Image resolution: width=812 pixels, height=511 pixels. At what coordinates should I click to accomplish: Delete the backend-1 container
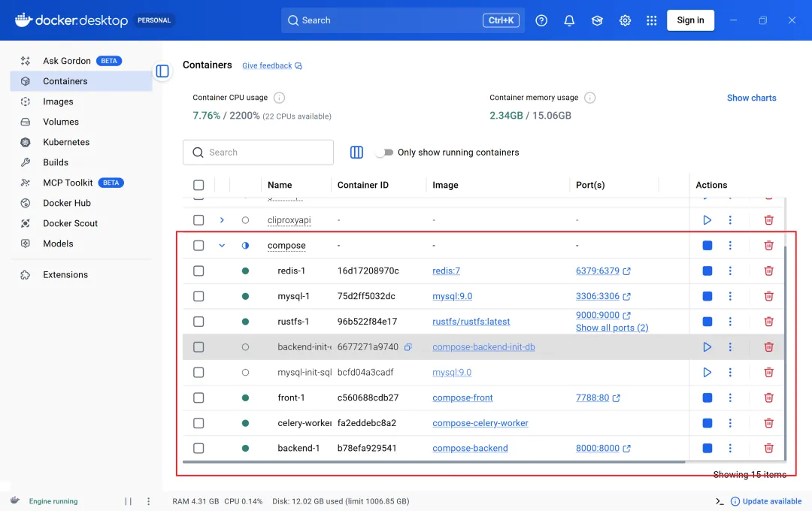pos(768,449)
